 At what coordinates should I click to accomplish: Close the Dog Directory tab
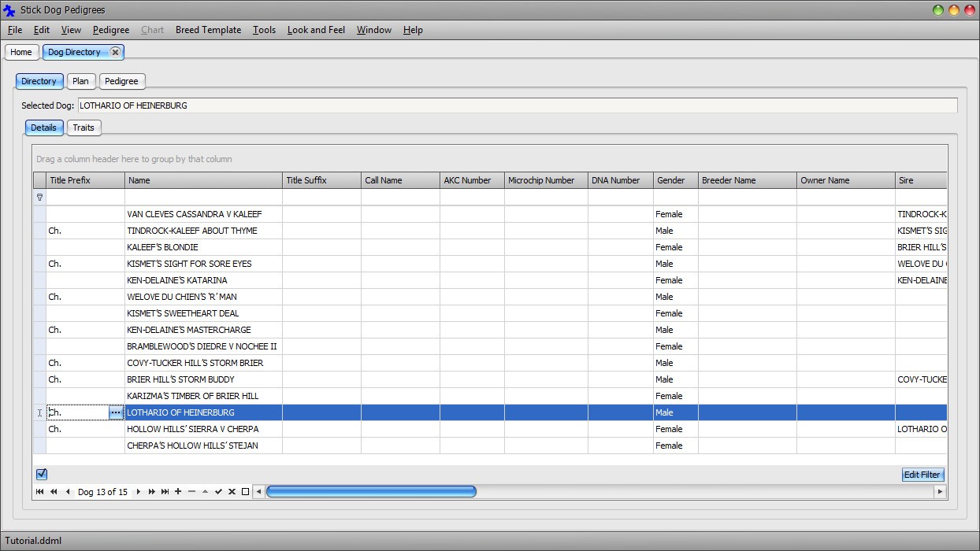click(x=115, y=52)
